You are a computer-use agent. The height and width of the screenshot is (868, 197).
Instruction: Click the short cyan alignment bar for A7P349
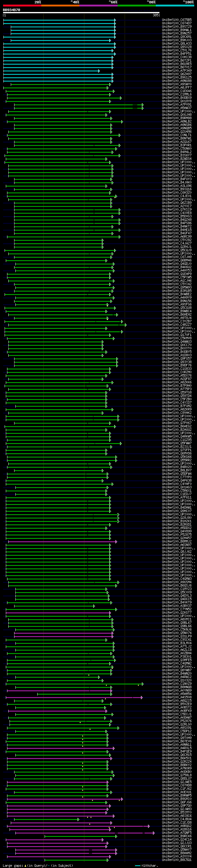(x=51, y=71)
